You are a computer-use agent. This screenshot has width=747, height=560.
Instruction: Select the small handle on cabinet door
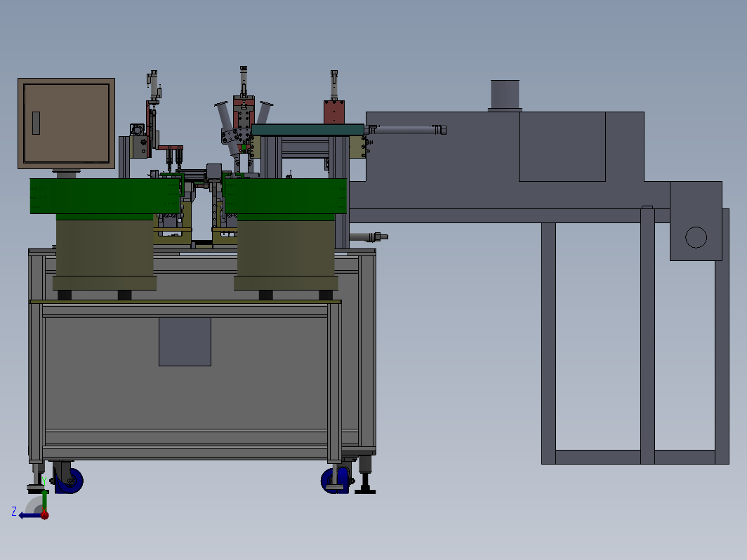[x=36, y=123]
